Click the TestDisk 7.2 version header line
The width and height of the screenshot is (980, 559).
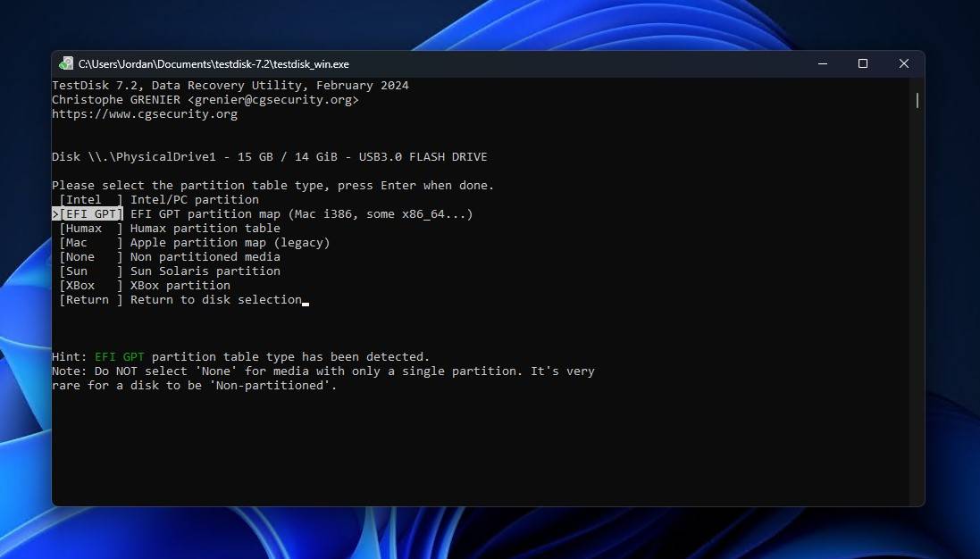pos(230,86)
